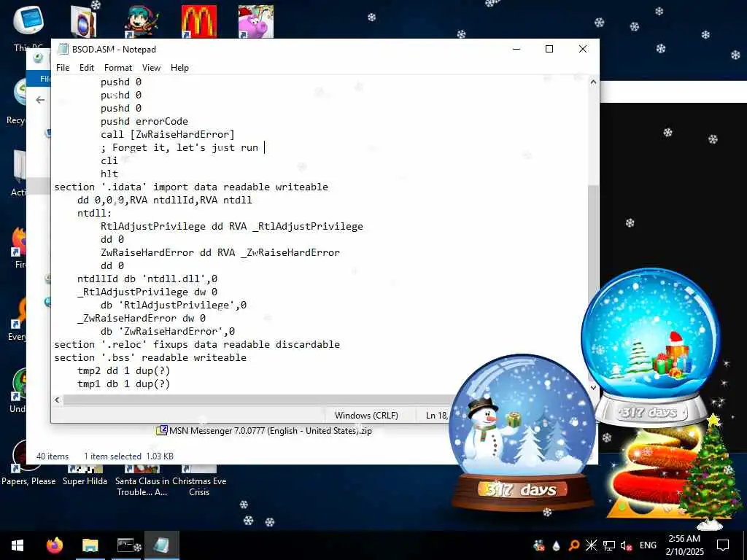Click the Windows (CRLF) status bar entry
This screenshot has height=560, width=747.
pyautogui.click(x=366, y=415)
